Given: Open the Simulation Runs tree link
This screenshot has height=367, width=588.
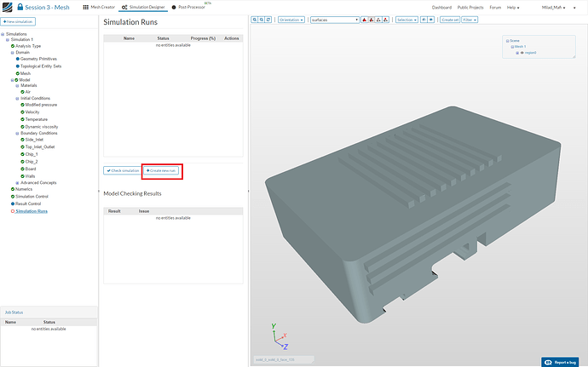Looking at the screenshot, I should tap(32, 211).
